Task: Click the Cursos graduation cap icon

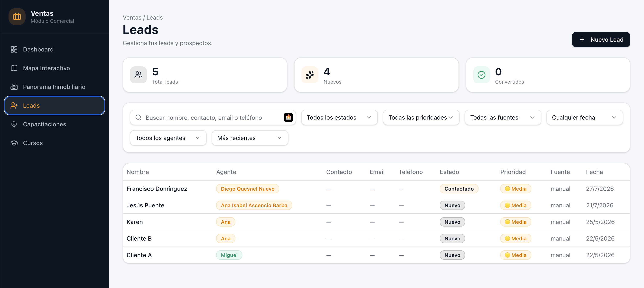Action: 14,143
